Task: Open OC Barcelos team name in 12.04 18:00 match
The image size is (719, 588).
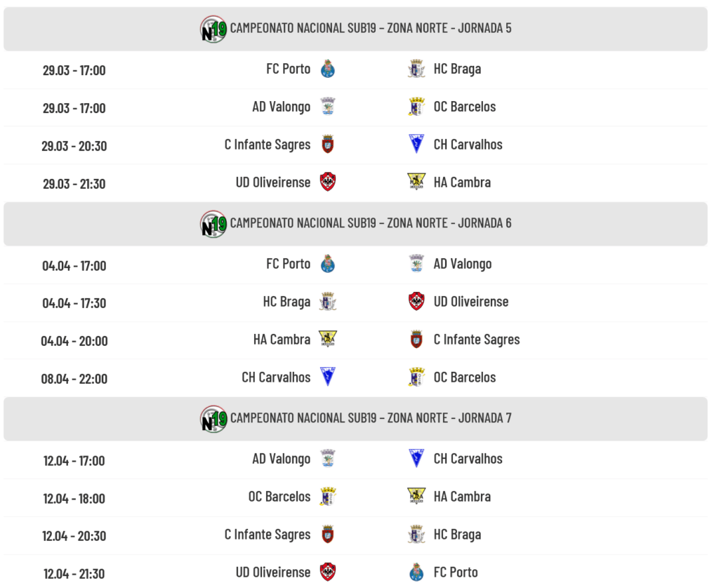Action: [279, 497]
